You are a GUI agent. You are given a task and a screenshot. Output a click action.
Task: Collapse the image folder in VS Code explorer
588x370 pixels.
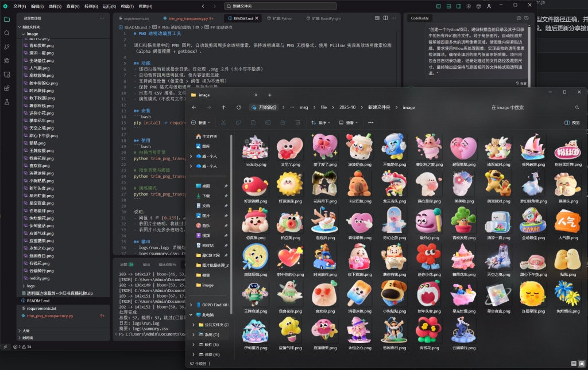pos(32,34)
